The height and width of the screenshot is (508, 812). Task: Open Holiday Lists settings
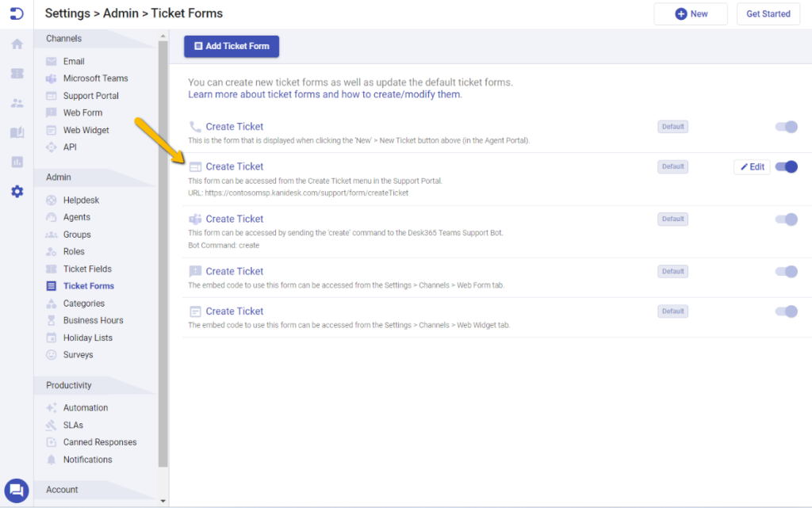pos(87,338)
